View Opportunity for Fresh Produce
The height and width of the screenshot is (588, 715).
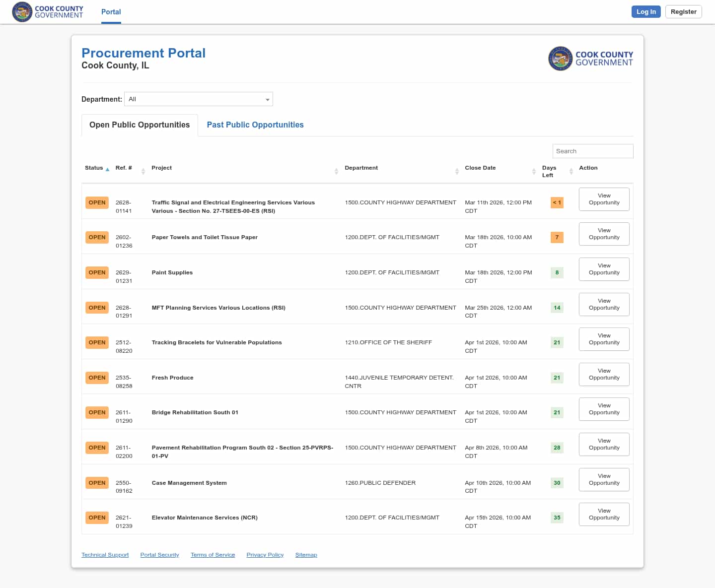[x=604, y=374]
